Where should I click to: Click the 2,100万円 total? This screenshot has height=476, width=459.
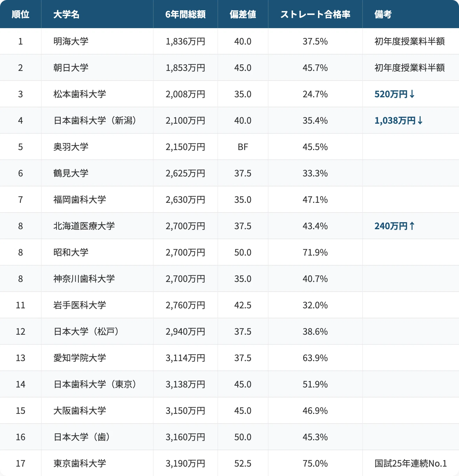[x=186, y=120]
